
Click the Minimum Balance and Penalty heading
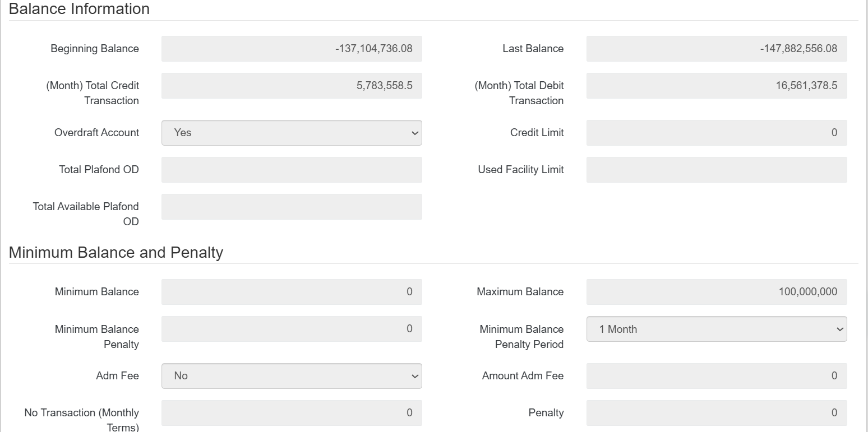click(x=116, y=253)
